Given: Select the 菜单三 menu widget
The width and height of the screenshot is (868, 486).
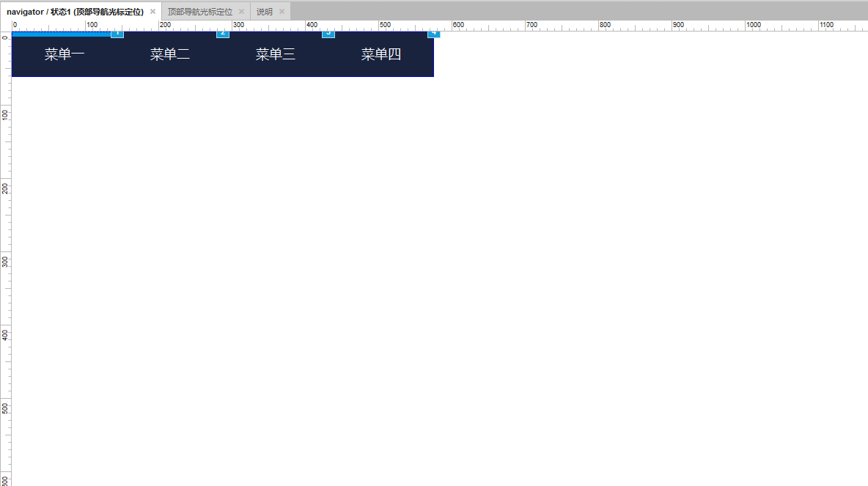Looking at the screenshot, I should point(275,54).
